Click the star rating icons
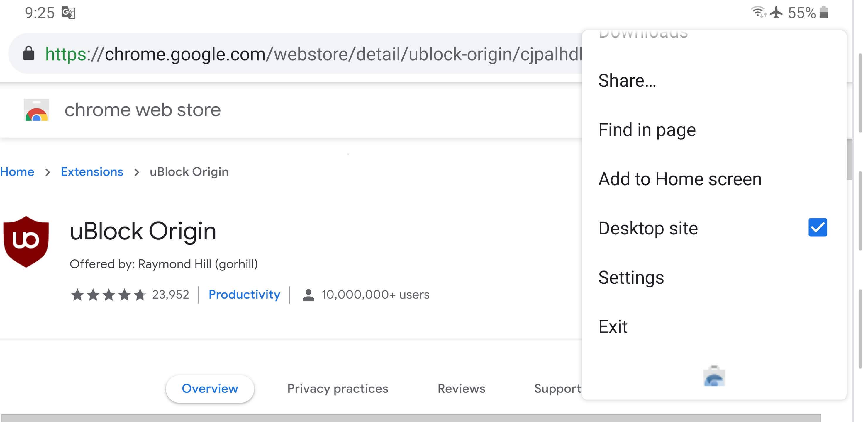 108,295
